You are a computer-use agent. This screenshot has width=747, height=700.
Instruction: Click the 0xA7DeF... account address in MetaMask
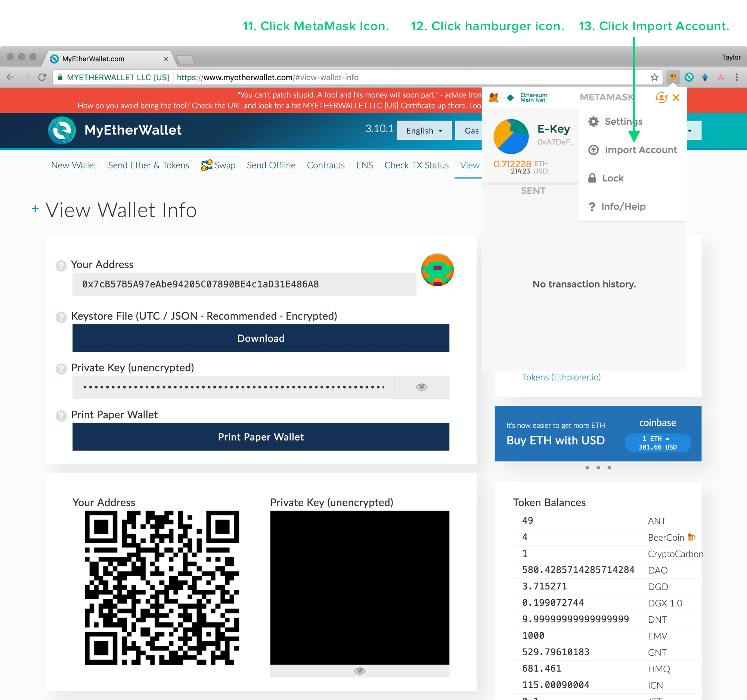(555, 142)
